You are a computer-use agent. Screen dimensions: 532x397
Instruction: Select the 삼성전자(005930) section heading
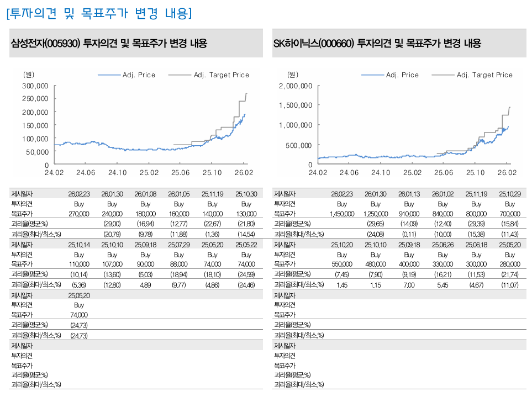(109, 44)
